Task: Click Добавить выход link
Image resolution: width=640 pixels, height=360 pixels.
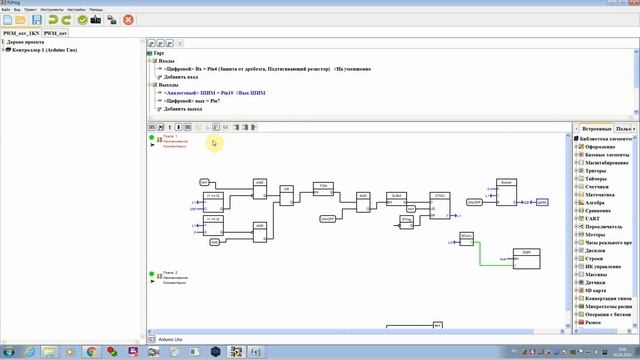Action: 183,109
